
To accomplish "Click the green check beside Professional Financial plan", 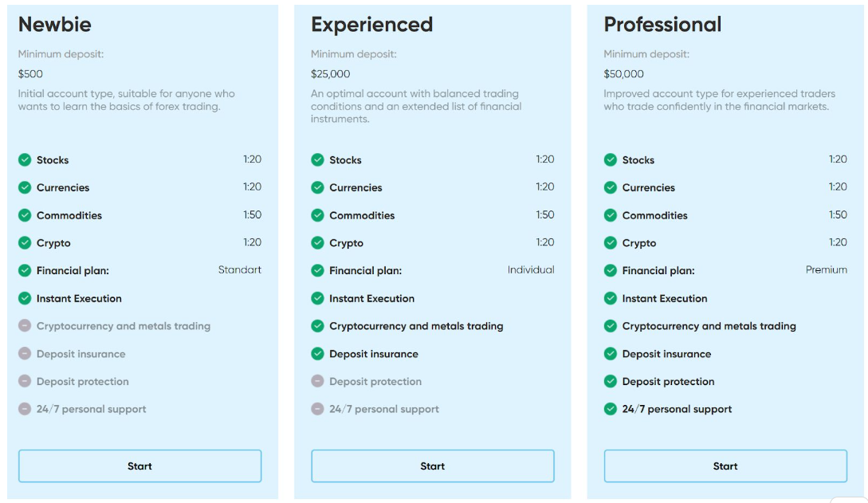I will (x=610, y=270).
